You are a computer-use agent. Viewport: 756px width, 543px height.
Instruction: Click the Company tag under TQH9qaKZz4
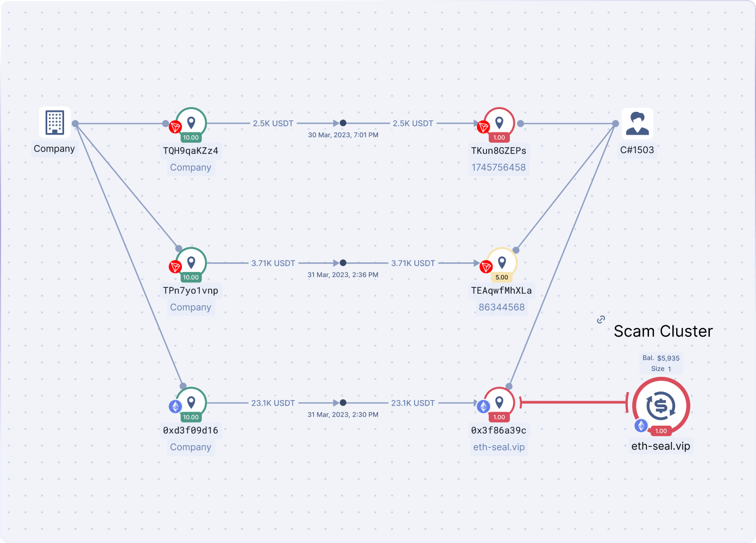(x=191, y=167)
